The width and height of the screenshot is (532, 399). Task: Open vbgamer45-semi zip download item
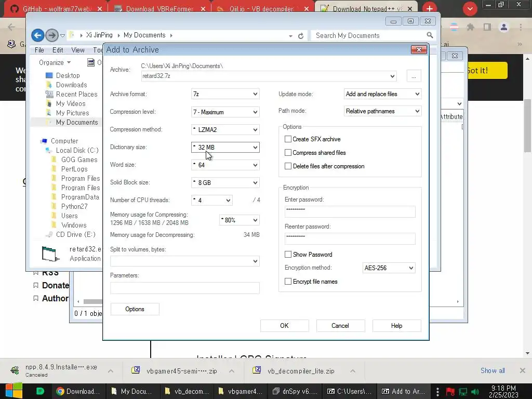181,371
